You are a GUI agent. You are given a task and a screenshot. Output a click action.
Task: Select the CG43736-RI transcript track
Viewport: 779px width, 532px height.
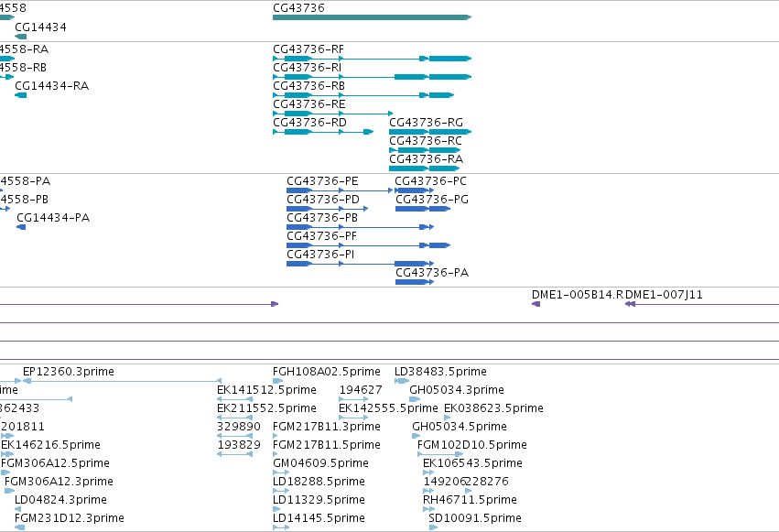pyautogui.click(x=372, y=77)
